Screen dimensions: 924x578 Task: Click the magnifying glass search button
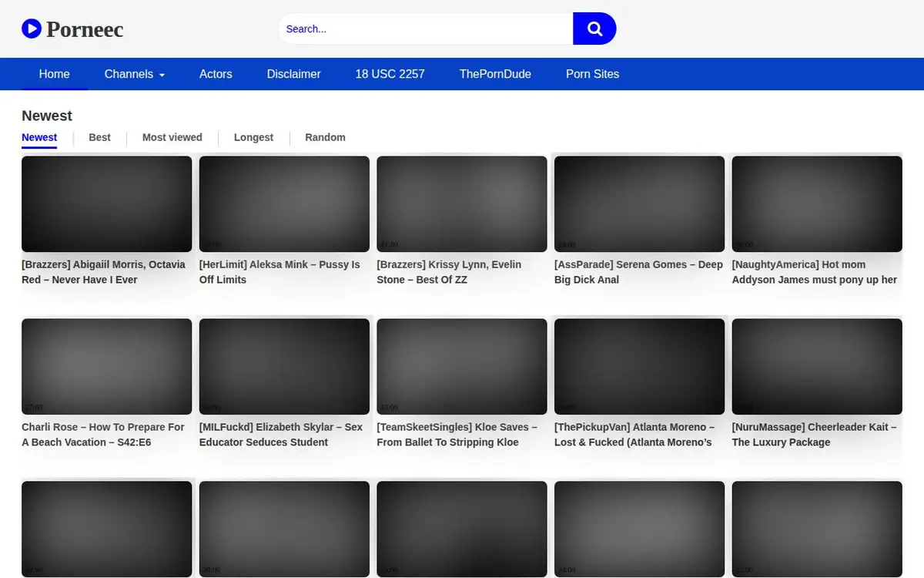[594, 29]
